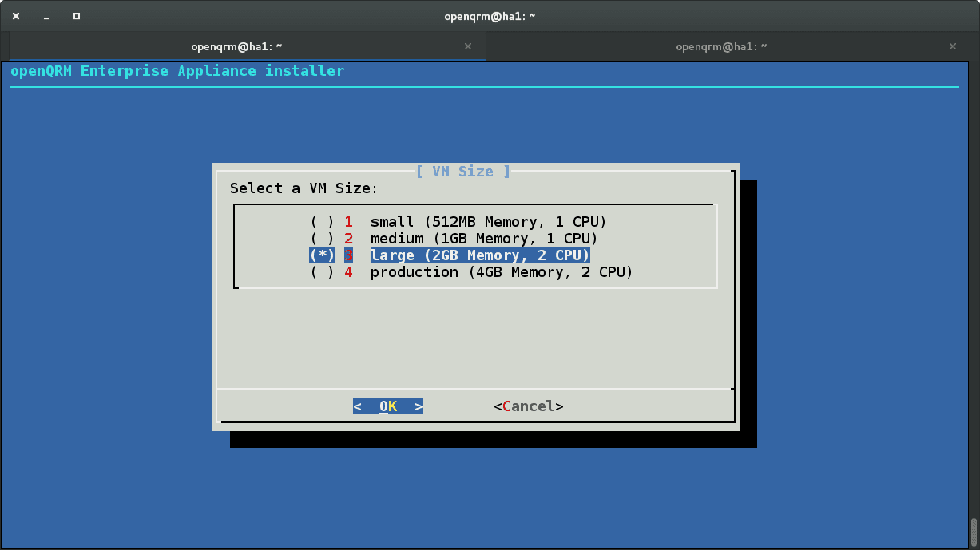Close the terminal window
Screen dimensions: 980x550
click(x=16, y=15)
